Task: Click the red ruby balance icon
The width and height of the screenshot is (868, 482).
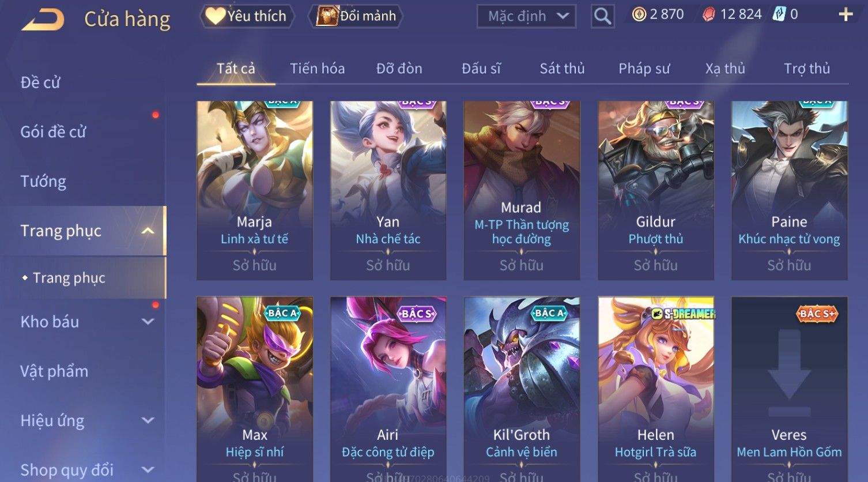Action: [x=708, y=14]
